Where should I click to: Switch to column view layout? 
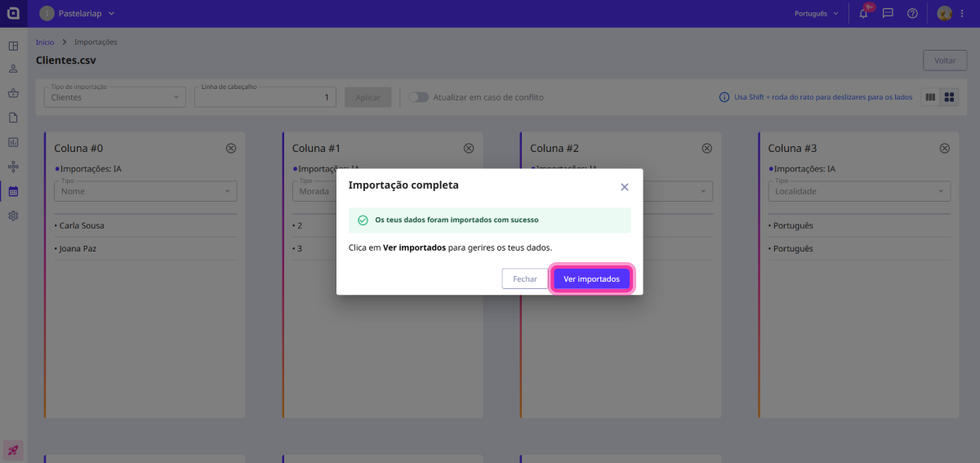[x=930, y=97]
